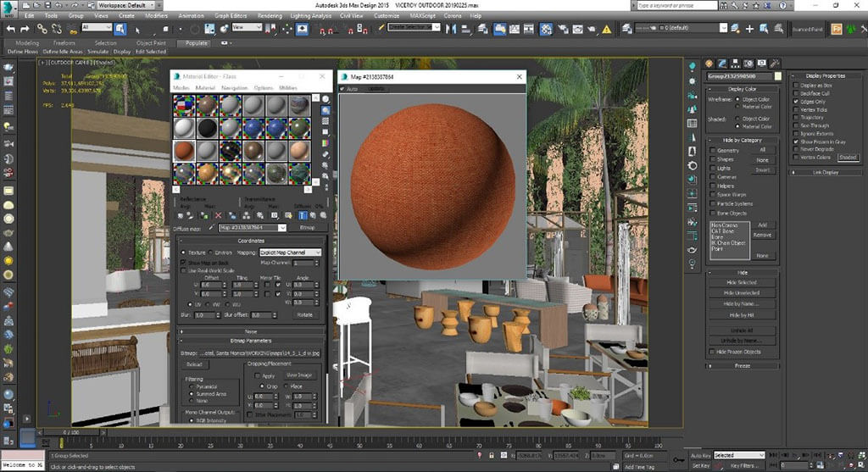Toggle Show Map on Back checkbox

point(184,262)
